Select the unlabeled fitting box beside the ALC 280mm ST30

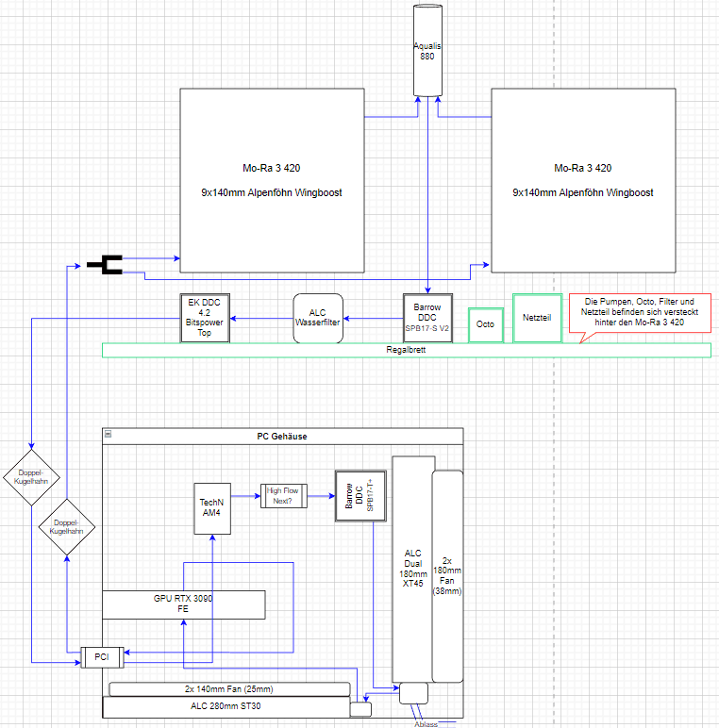coord(360,709)
